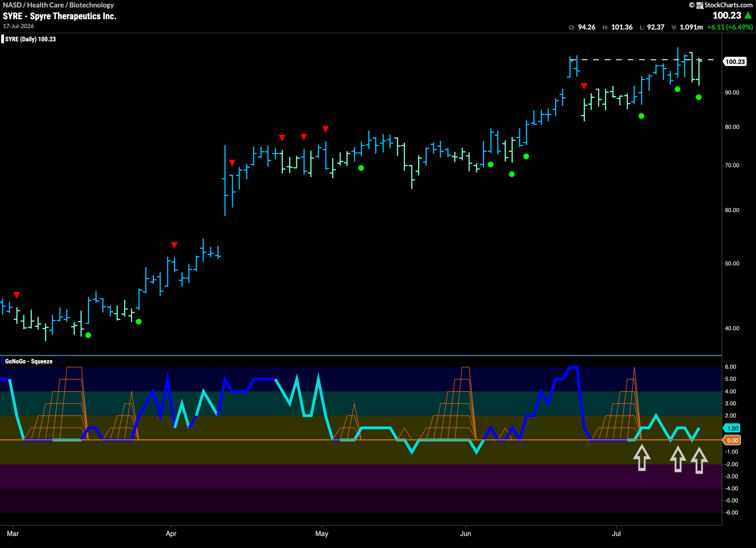
Task: Click the SYRE (Daily) 100.23 legend label
Action: [30, 39]
